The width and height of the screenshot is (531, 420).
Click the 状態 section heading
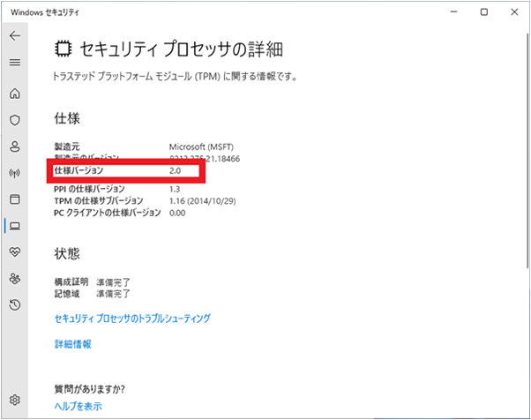pos(67,253)
